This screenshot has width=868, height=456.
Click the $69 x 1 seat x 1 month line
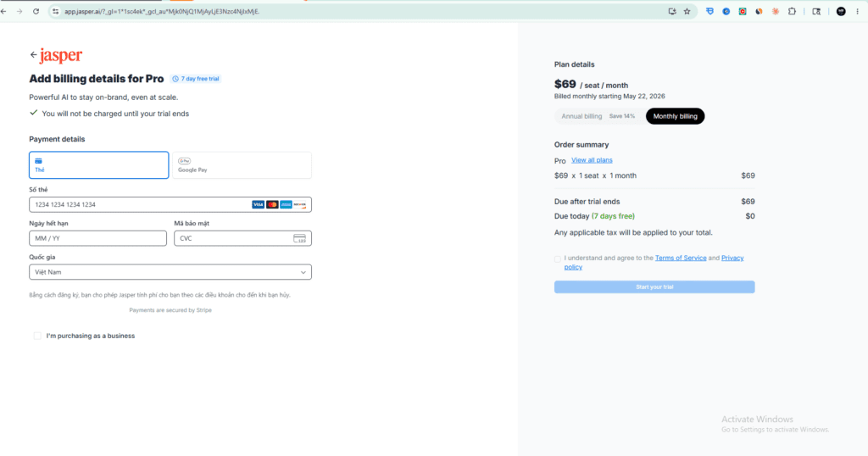pyautogui.click(x=654, y=175)
